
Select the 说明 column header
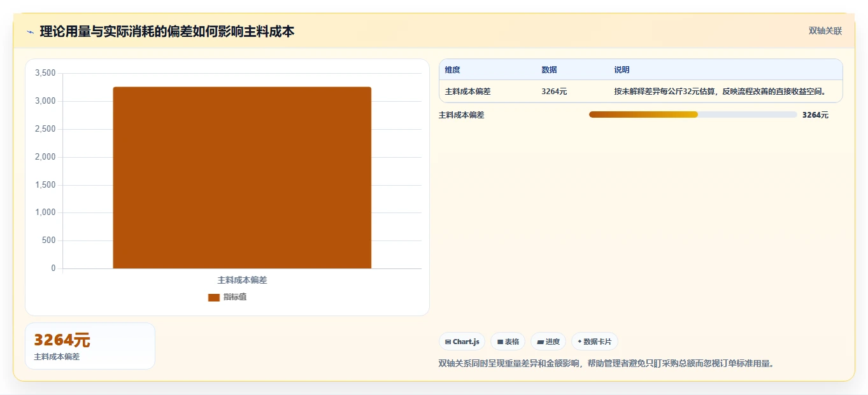[x=622, y=70]
